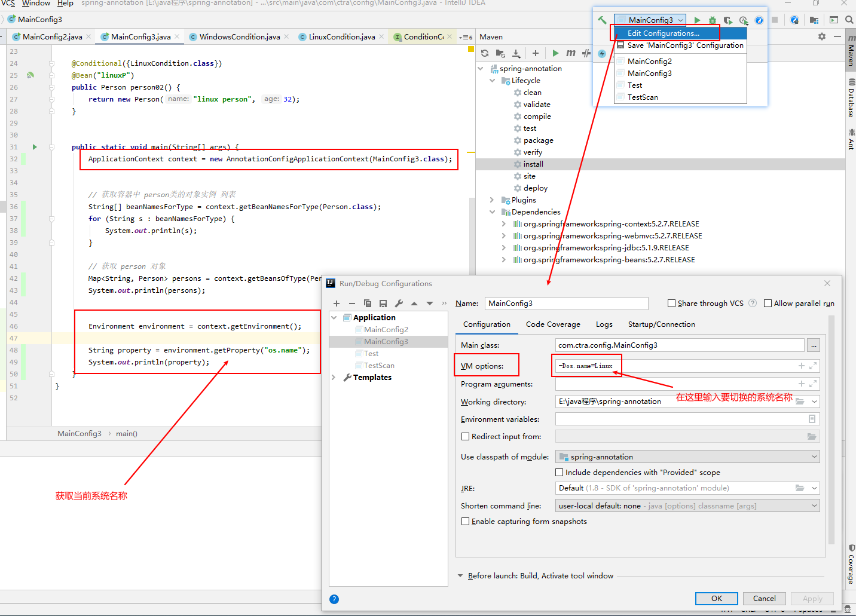Click Reimport Maven projects refresh icon
This screenshot has height=616, width=856.
[485, 53]
